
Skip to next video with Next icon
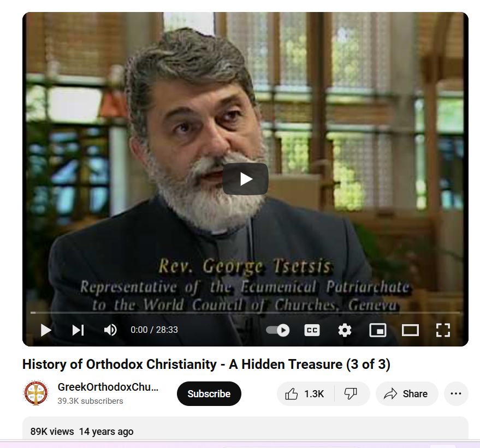[78, 330]
